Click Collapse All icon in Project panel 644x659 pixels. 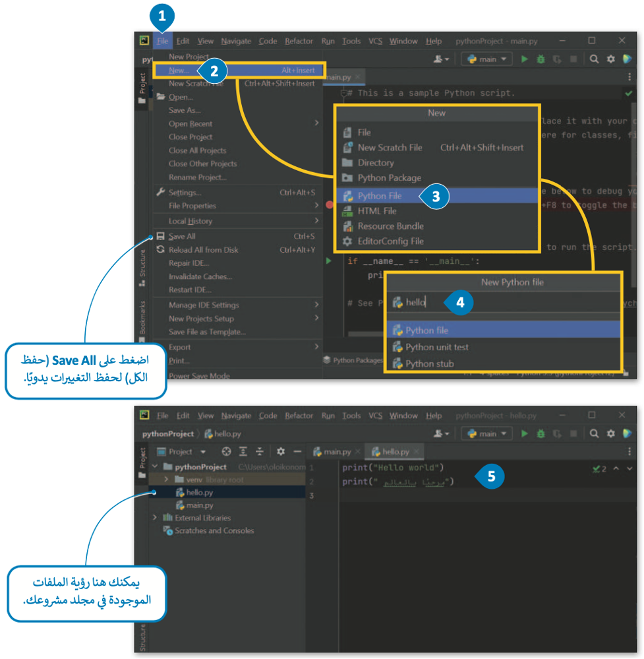(x=260, y=451)
